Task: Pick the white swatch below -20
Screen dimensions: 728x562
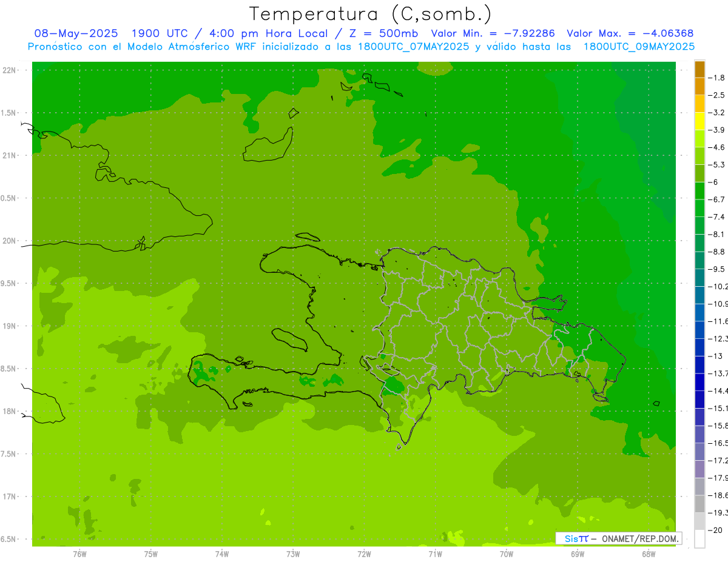Action: pos(699,538)
